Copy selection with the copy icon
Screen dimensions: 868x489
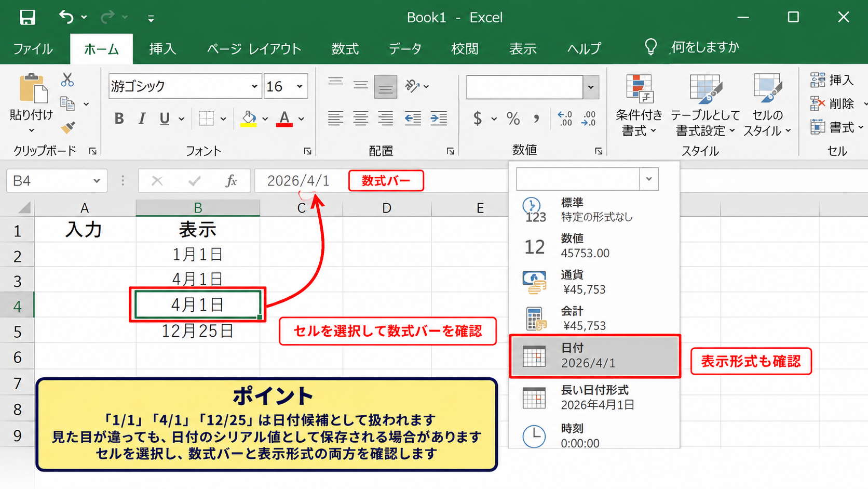67,103
